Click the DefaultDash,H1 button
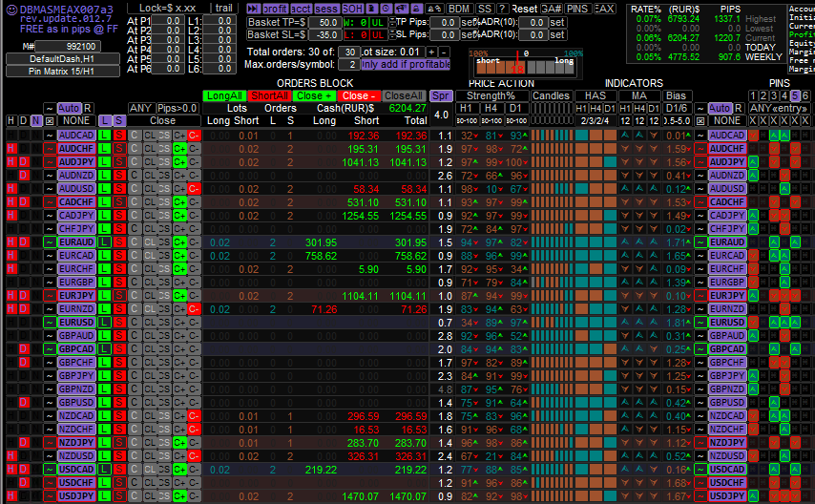The image size is (815, 504). (62, 59)
